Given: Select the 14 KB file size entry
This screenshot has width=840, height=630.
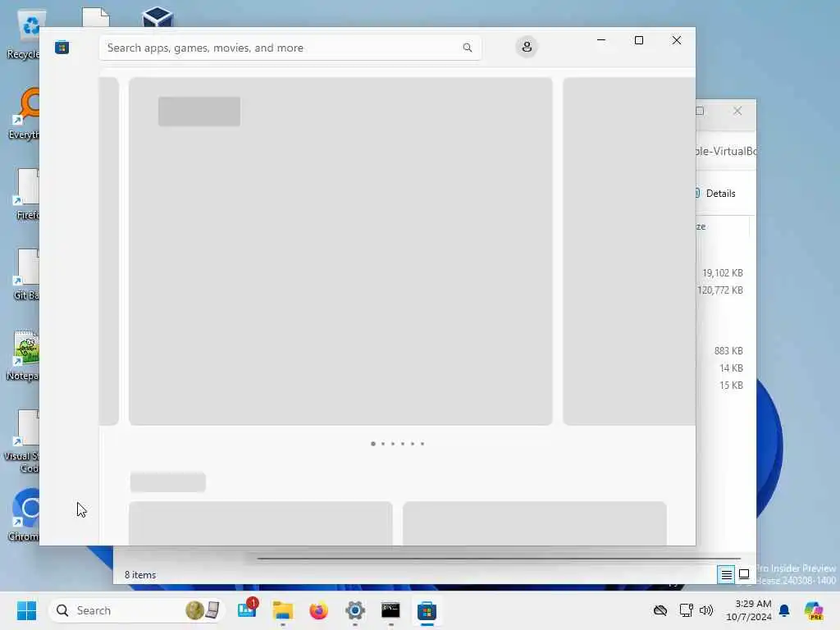Looking at the screenshot, I should pyautogui.click(x=731, y=368).
